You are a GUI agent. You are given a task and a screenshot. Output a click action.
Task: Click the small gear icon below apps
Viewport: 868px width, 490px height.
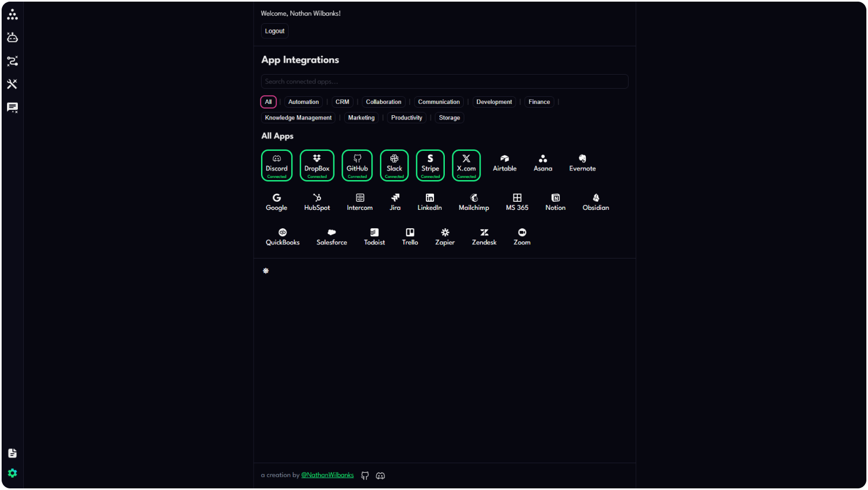click(x=266, y=271)
